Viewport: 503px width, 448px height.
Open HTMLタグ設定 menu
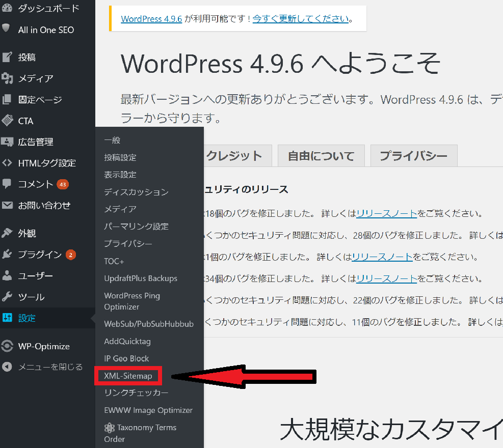pyautogui.click(x=47, y=163)
